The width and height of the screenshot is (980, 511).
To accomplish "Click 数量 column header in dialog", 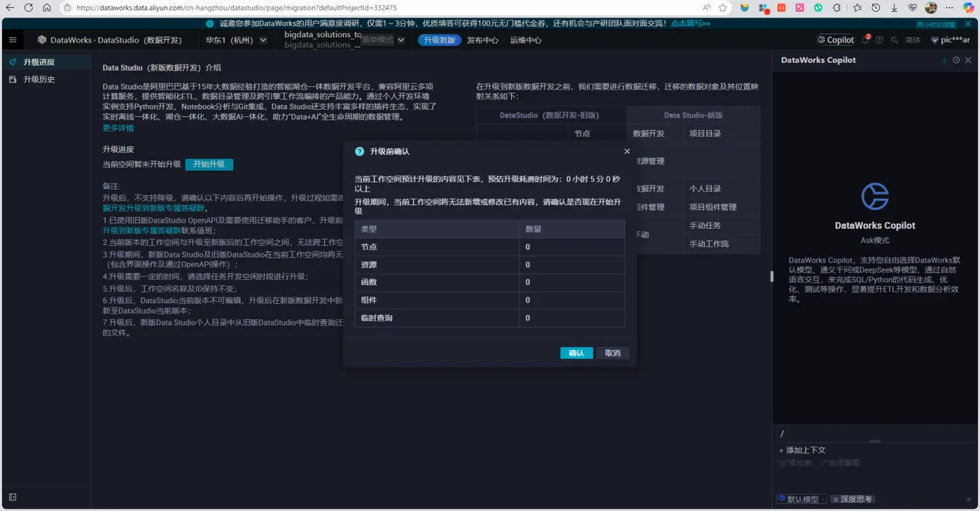I will click(572, 229).
